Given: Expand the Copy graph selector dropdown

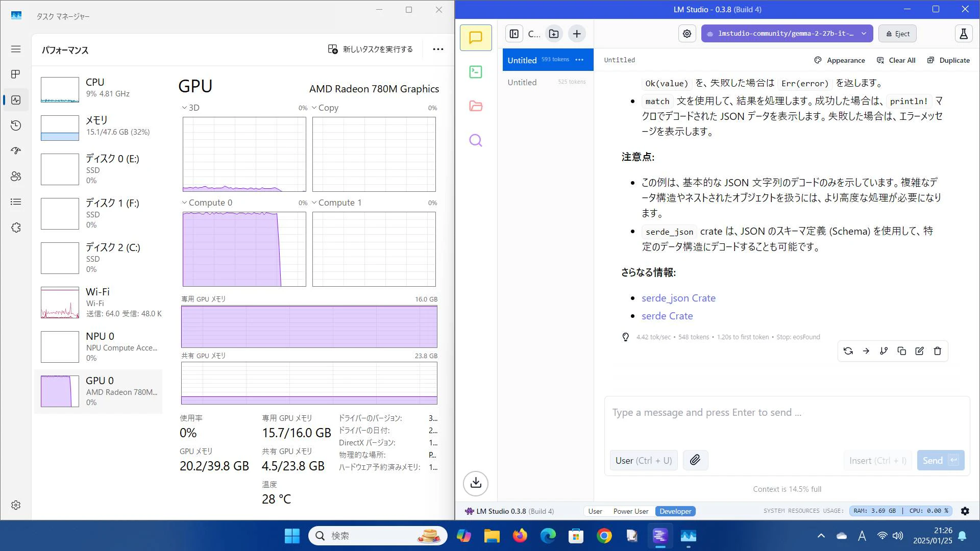Looking at the screenshot, I should pos(325,108).
